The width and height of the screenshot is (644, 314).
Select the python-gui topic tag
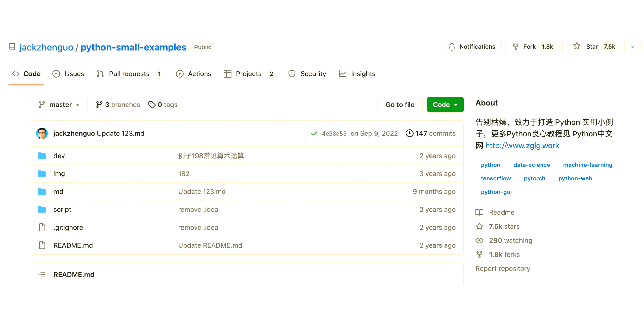point(496,192)
